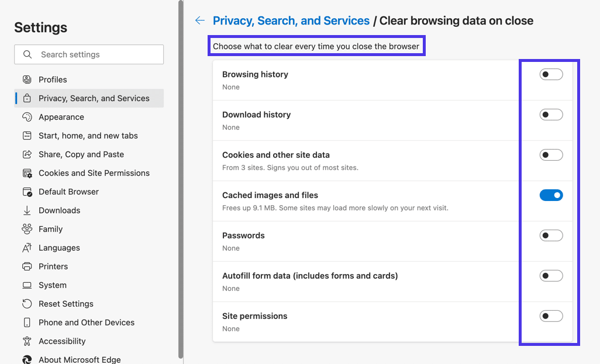The width and height of the screenshot is (600, 364).
Task: Open Downloads settings via its arrow icon
Action: (x=26, y=210)
